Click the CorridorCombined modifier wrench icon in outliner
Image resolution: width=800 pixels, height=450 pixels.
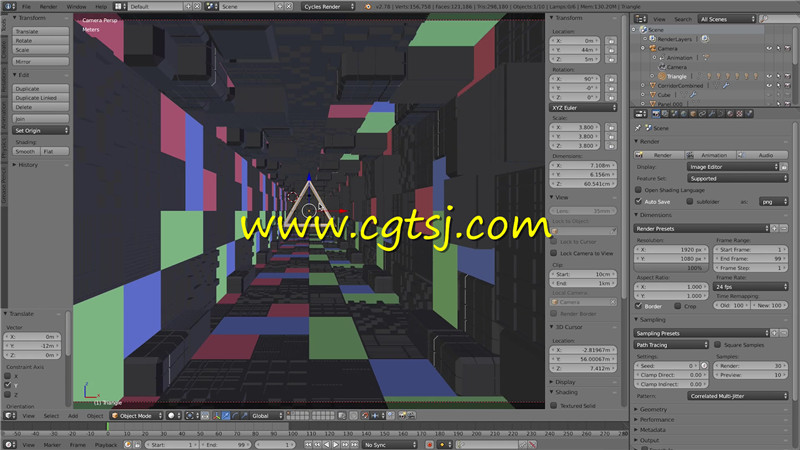[726, 86]
